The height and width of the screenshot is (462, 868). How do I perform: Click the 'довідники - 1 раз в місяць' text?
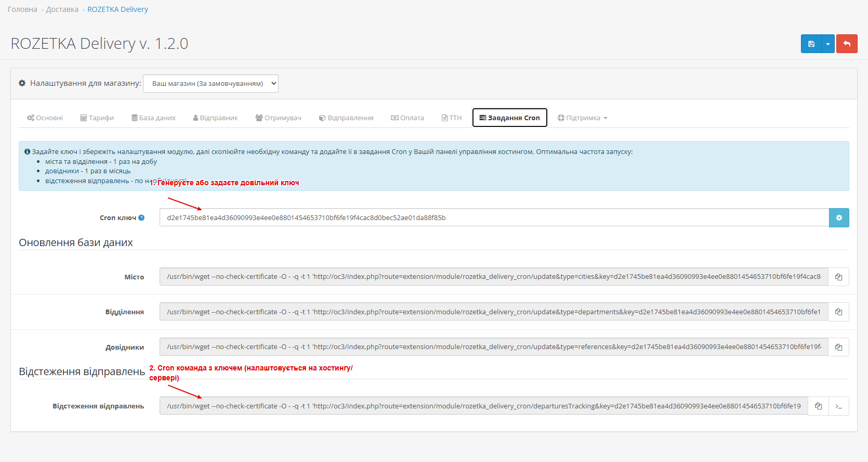click(x=88, y=171)
